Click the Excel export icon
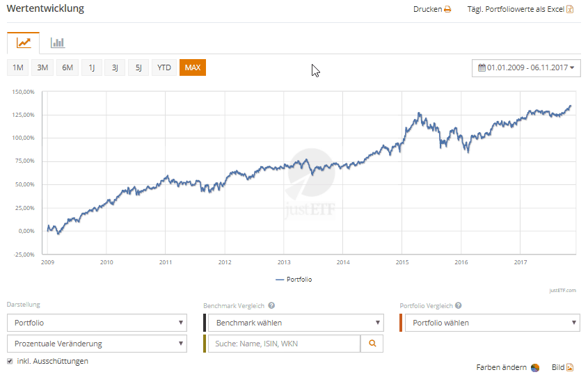The image size is (588, 386). coord(570,10)
